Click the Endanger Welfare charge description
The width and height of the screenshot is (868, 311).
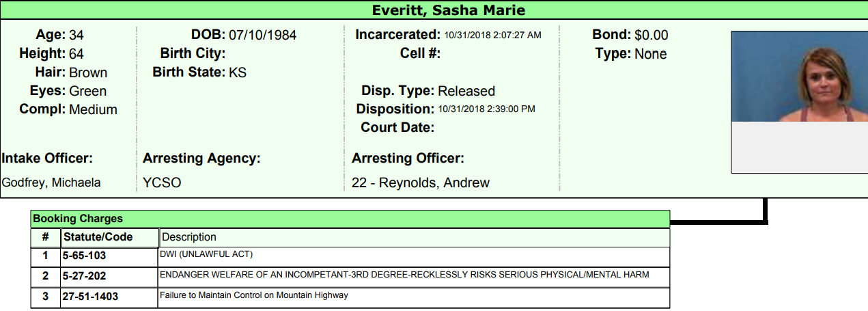404,275
